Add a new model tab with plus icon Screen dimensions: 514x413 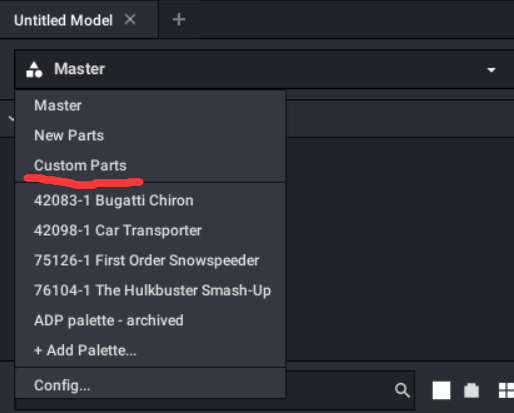(179, 19)
